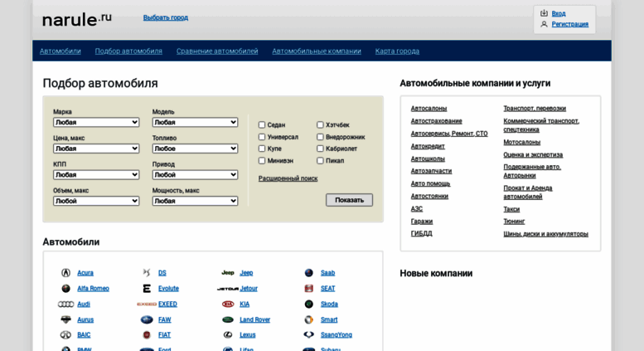Screen dimensions: 644x351
Task: Click the SEAT logo icon
Action: tap(309, 289)
